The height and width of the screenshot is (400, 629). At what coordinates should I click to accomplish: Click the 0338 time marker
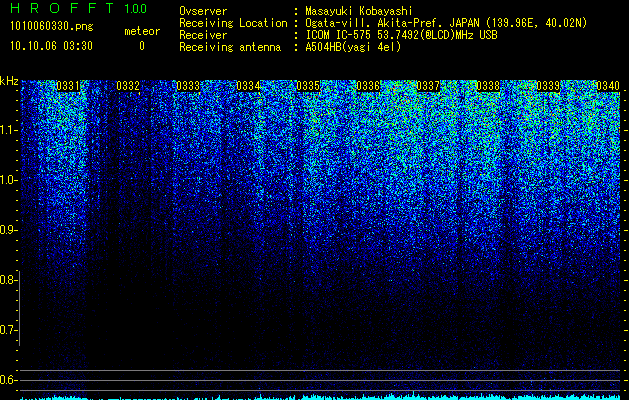(x=488, y=86)
